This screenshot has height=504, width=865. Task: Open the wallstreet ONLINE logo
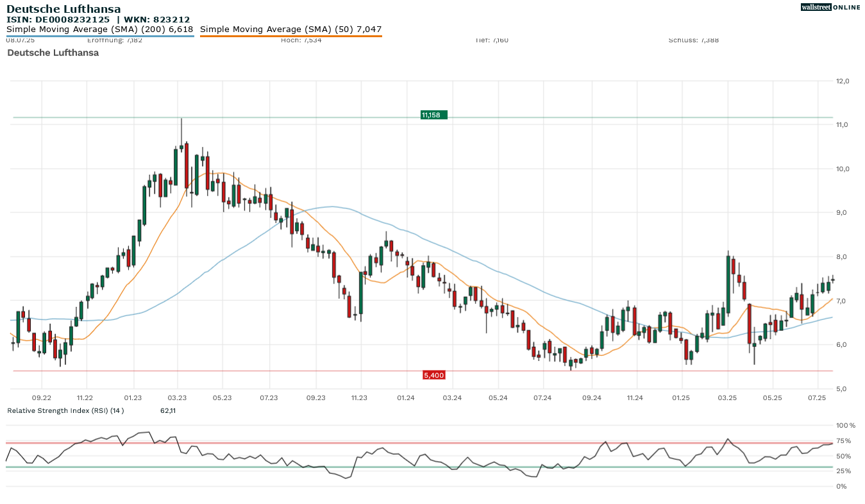830,7
